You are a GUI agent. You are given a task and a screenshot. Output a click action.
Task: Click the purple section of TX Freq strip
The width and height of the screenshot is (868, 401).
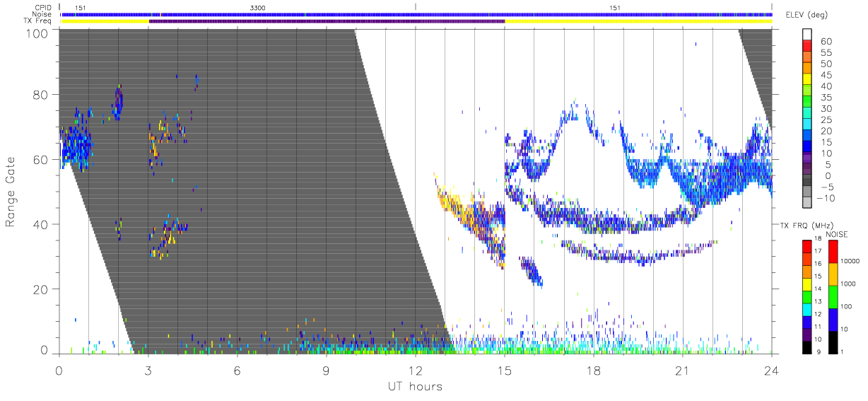point(327,21)
